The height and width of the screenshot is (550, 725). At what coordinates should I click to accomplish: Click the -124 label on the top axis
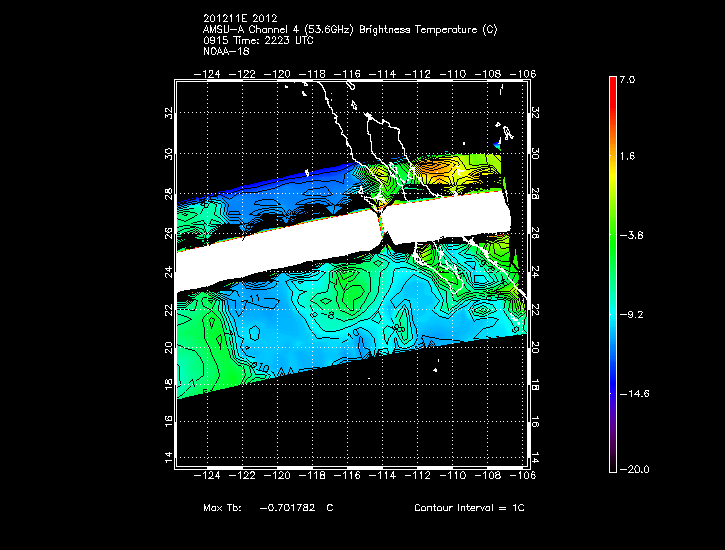point(210,73)
